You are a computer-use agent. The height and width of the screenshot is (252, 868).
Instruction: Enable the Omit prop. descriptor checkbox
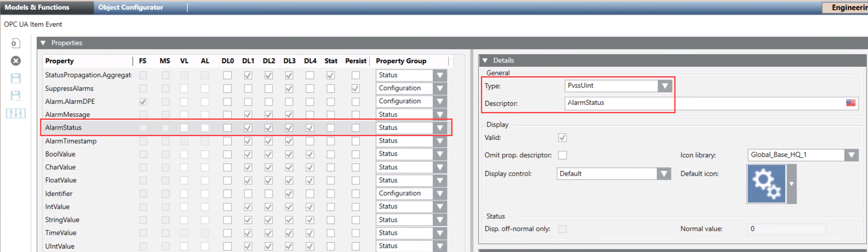pyautogui.click(x=562, y=155)
